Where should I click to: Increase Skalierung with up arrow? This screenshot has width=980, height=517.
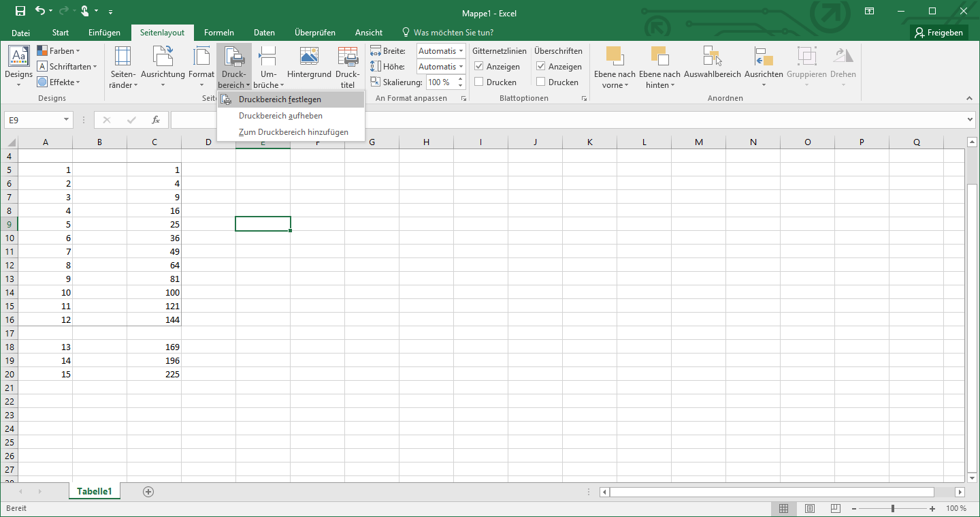[461, 79]
